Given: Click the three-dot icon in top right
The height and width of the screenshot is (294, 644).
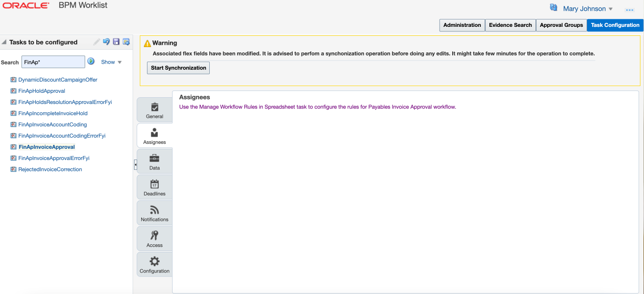Looking at the screenshot, I should pyautogui.click(x=630, y=9).
